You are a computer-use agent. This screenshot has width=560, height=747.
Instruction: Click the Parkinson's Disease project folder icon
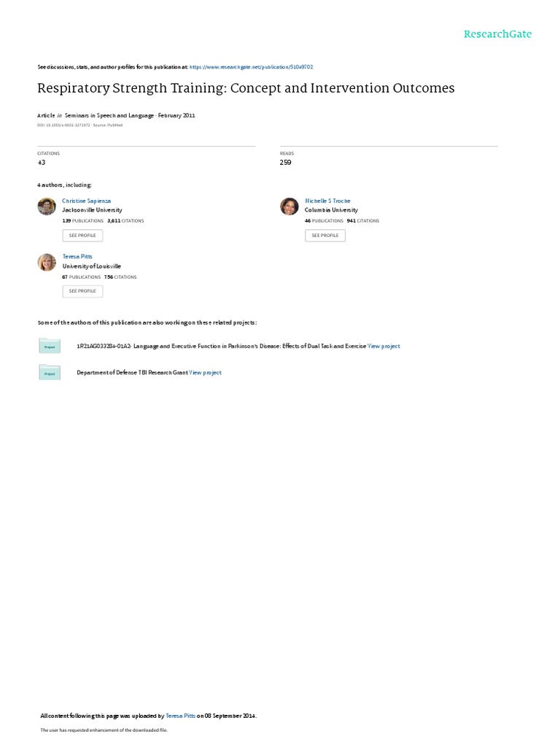(50, 346)
